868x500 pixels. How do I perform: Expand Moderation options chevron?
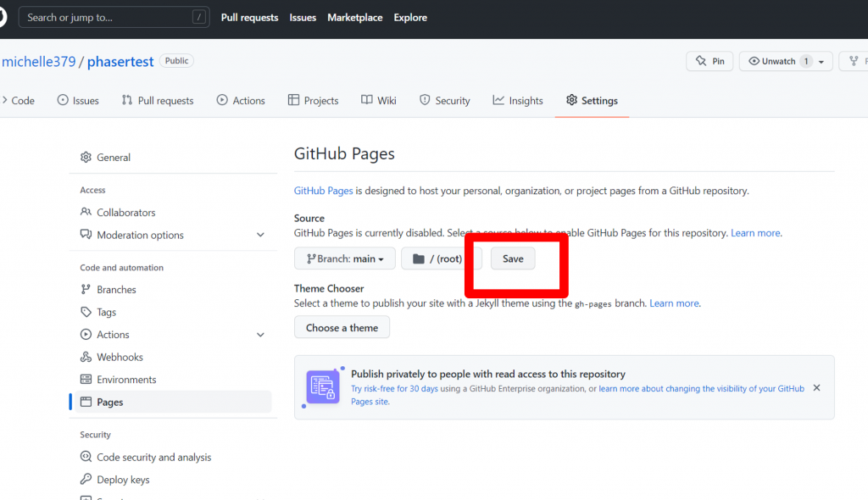click(260, 235)
